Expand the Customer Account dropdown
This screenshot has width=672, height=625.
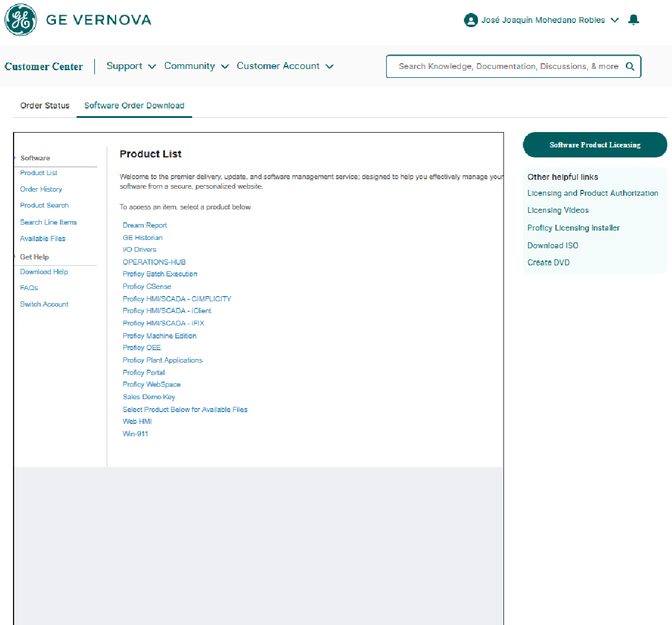pos(285,66)
